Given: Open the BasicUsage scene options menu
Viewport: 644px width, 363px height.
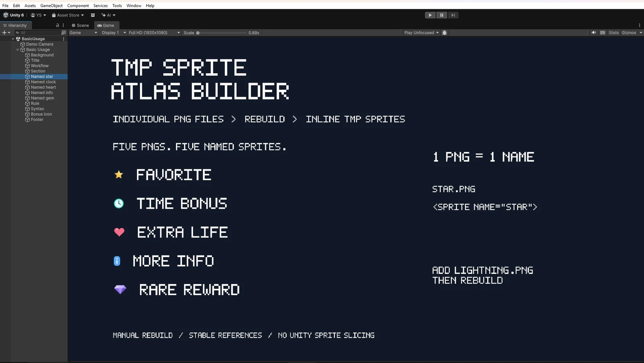Looking at the screenshot, I should (x=64, y=39).
